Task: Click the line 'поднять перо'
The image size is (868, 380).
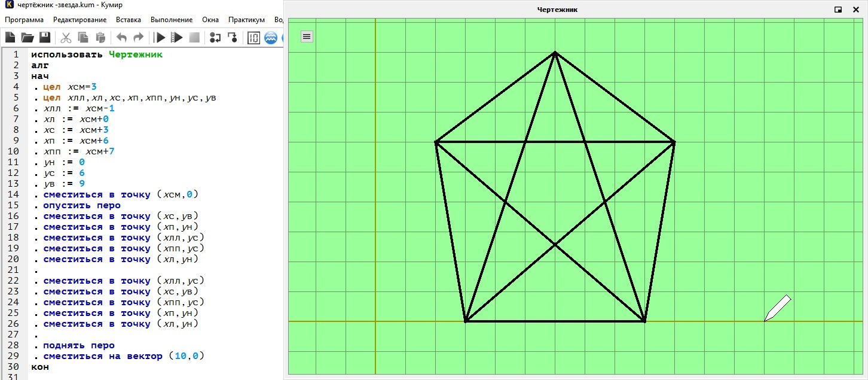Action: coord(79,345)
